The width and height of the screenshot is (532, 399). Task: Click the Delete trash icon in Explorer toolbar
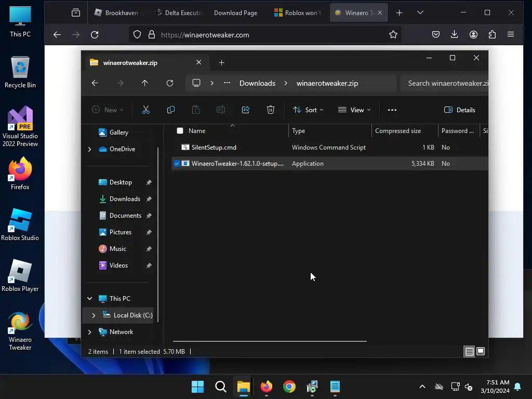pyautogui.click(x=270, y=110)
